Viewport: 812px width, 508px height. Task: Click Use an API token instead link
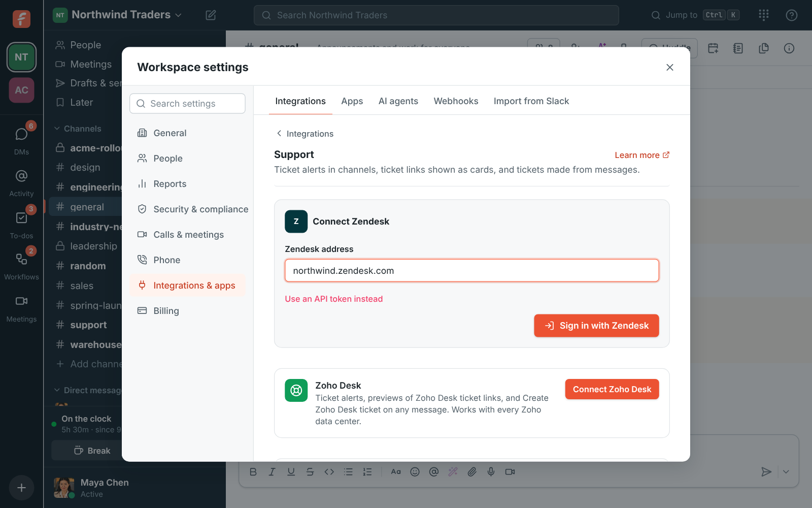pyautogui.click(x=334, y=299)
